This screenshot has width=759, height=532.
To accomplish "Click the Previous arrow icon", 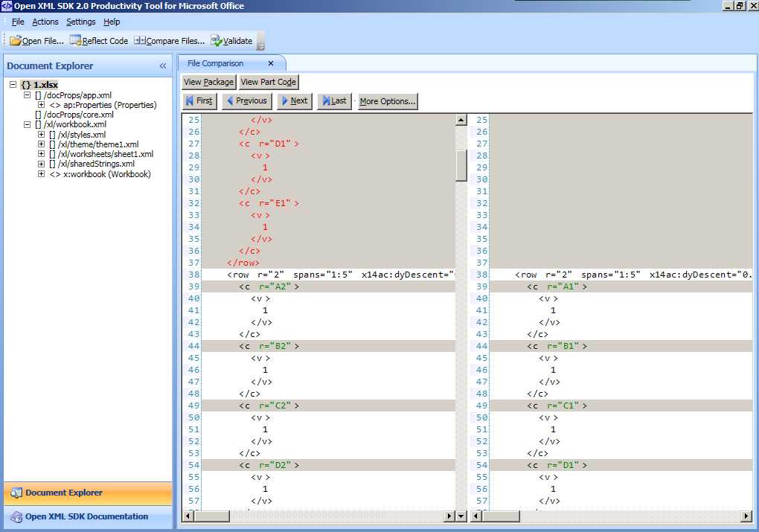I will point(230,100).
